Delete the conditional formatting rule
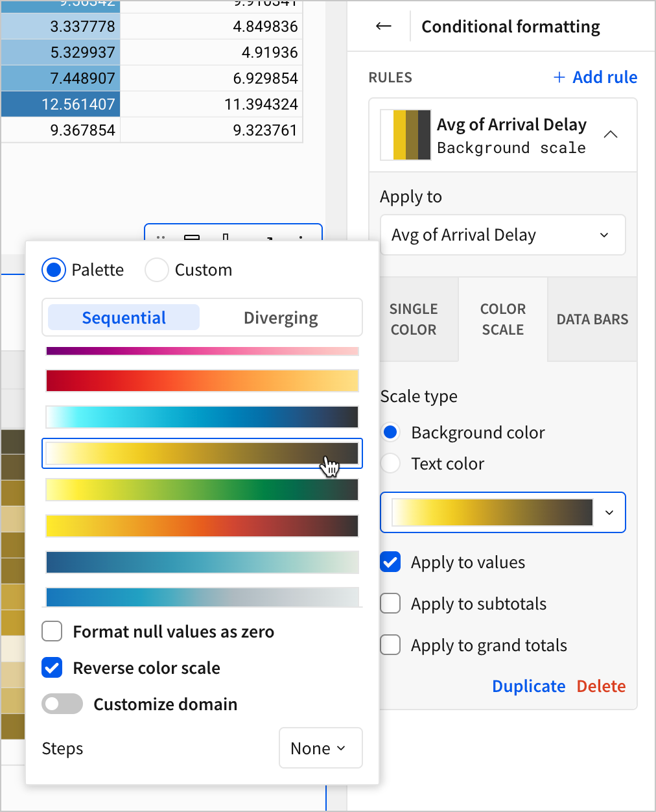 (x=601, y=686)
